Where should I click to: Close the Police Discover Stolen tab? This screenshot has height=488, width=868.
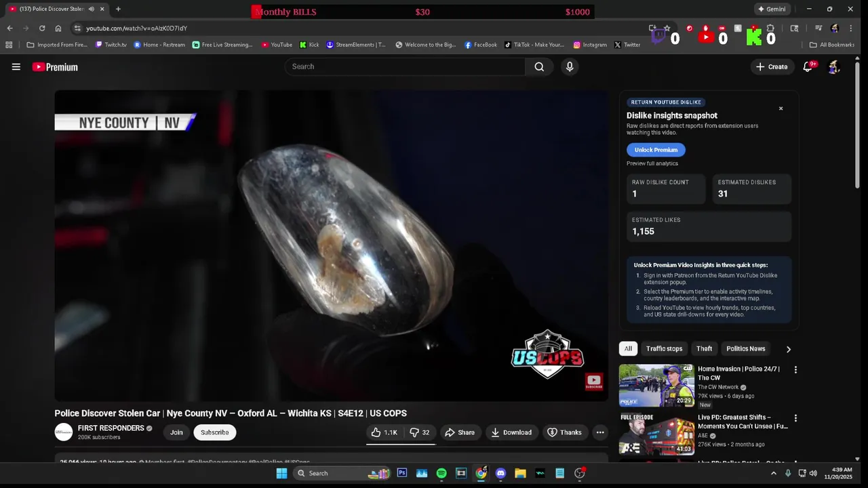pos(102,9)
